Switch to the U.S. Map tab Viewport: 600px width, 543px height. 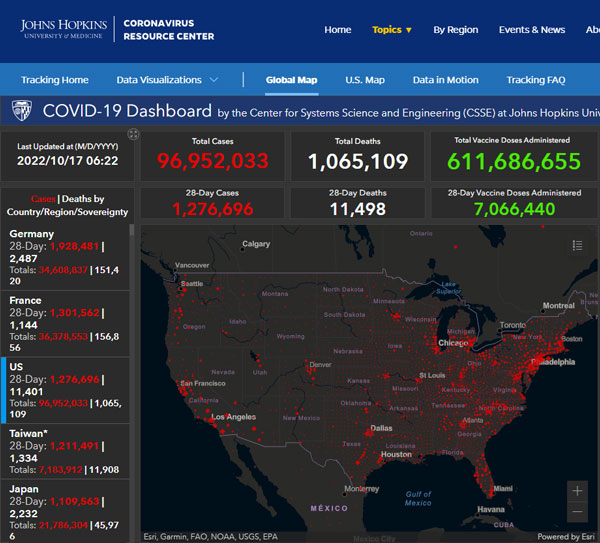click(365, 80)
